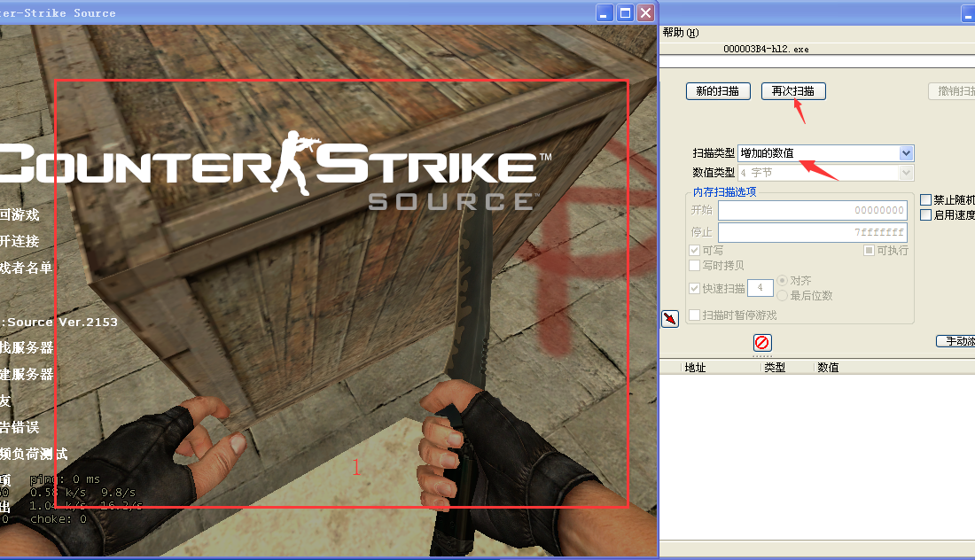Enable the 扫描时暂停游戏 option
975x560 pixels.
(x=695, y=315)
